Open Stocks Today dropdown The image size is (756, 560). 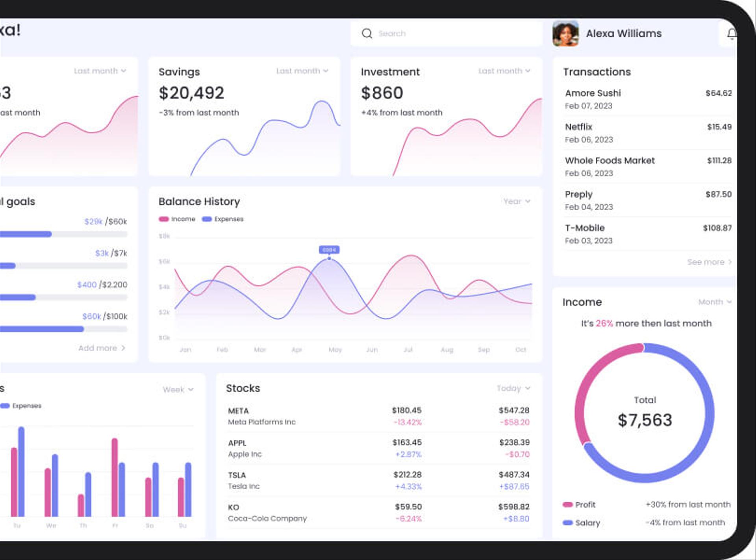tap(513, 388)
